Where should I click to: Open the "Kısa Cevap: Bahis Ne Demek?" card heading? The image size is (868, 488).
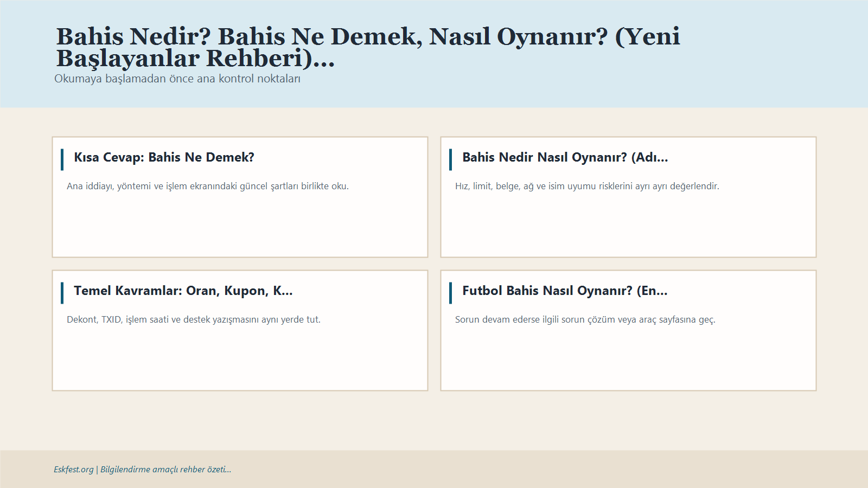click(164, 157)
